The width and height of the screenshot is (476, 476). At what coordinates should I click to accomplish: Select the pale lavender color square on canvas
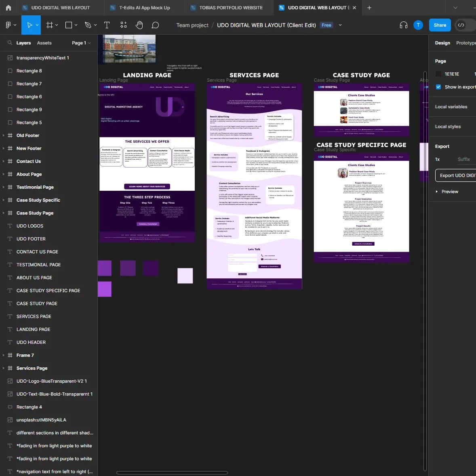(x=185, y=276)
